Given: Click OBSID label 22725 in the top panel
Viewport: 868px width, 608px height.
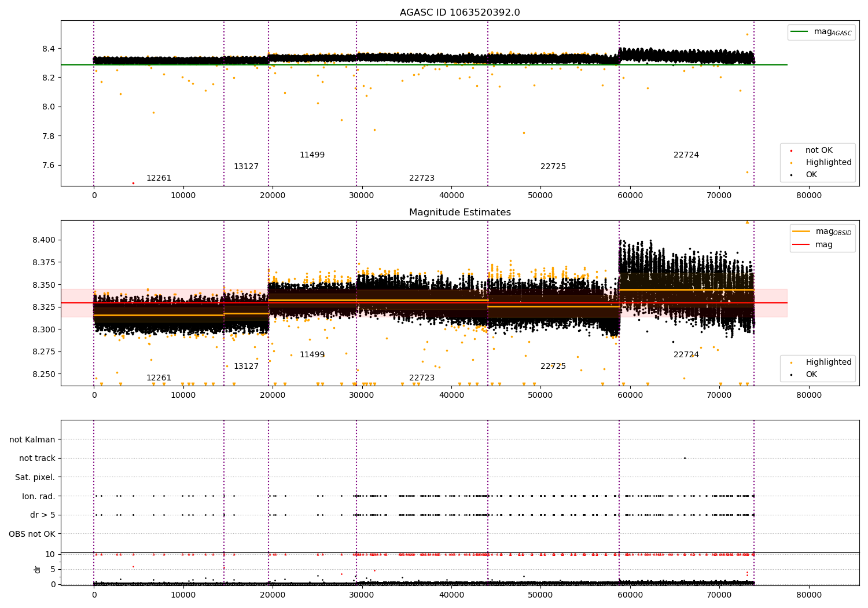Looking at the screenshot, I should click(553, 166).
